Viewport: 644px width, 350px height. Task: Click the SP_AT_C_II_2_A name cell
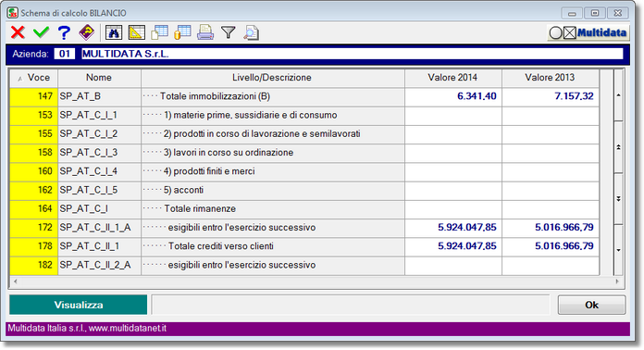[x=99, y=265]
